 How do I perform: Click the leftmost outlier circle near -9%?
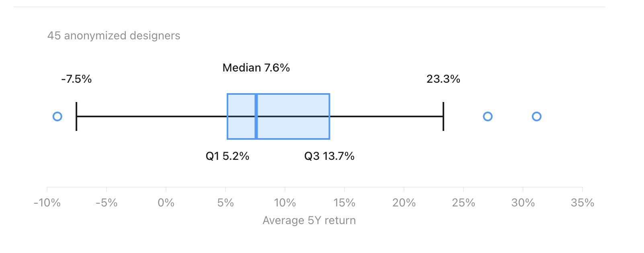pyautogui.click(x=57, y=116)
